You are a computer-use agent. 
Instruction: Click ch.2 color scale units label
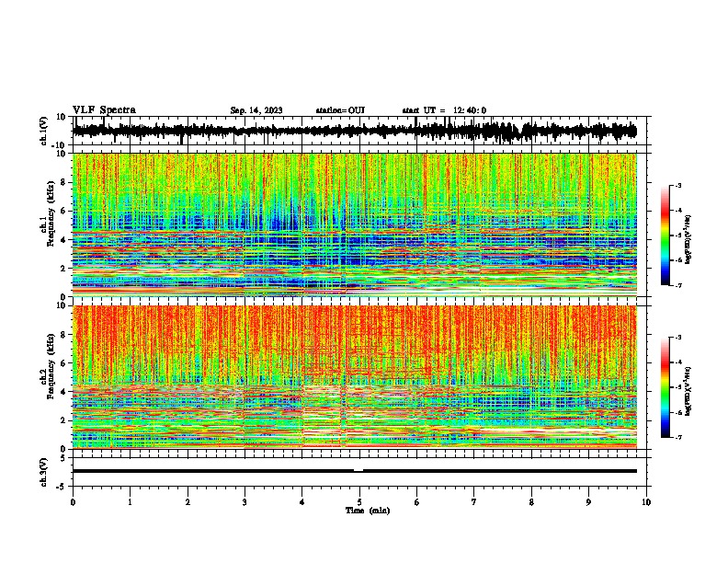688,391
